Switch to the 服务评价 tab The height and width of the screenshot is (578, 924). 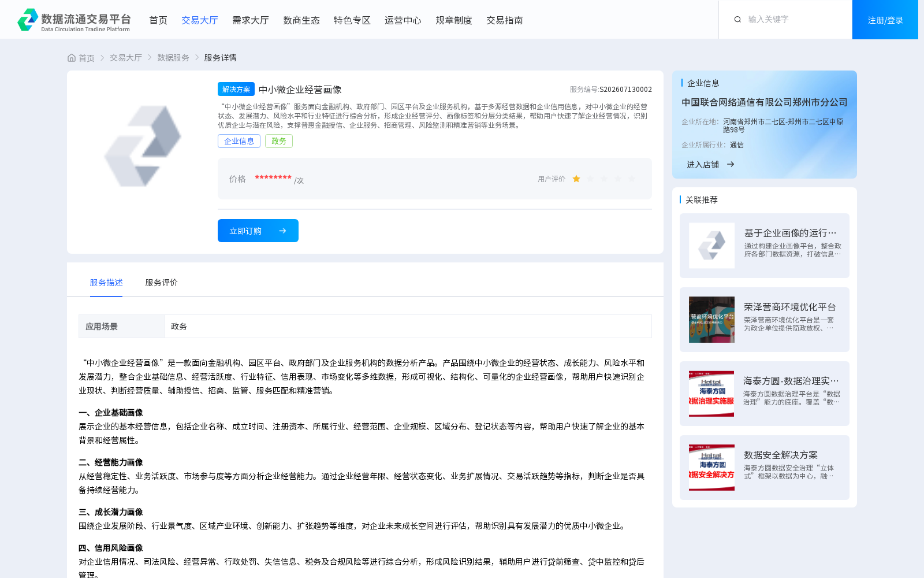[162, 283]
